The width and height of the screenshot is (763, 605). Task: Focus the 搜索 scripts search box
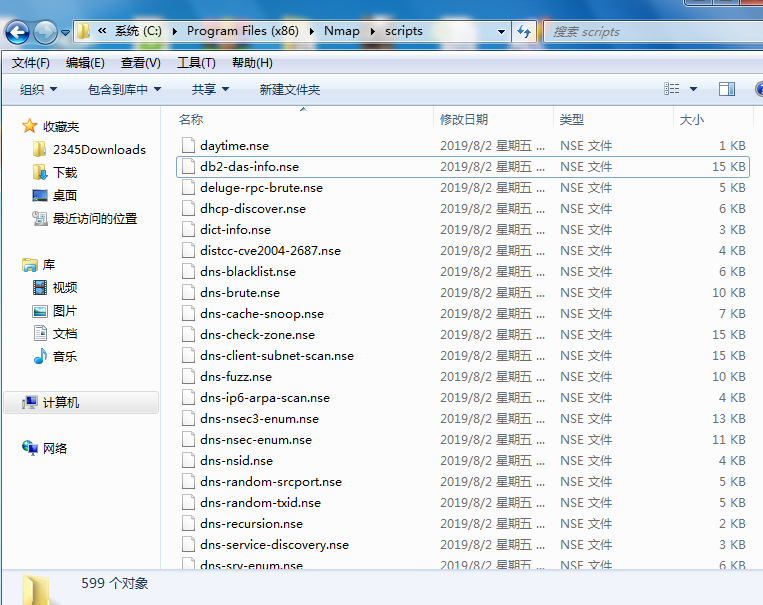(653, 32)
